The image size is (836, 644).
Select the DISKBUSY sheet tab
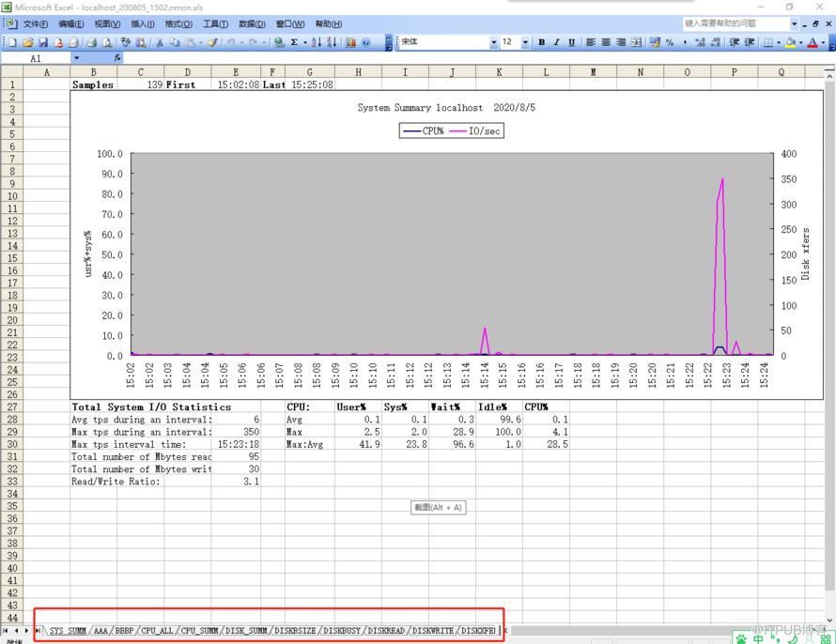click(x=342, y=631)
